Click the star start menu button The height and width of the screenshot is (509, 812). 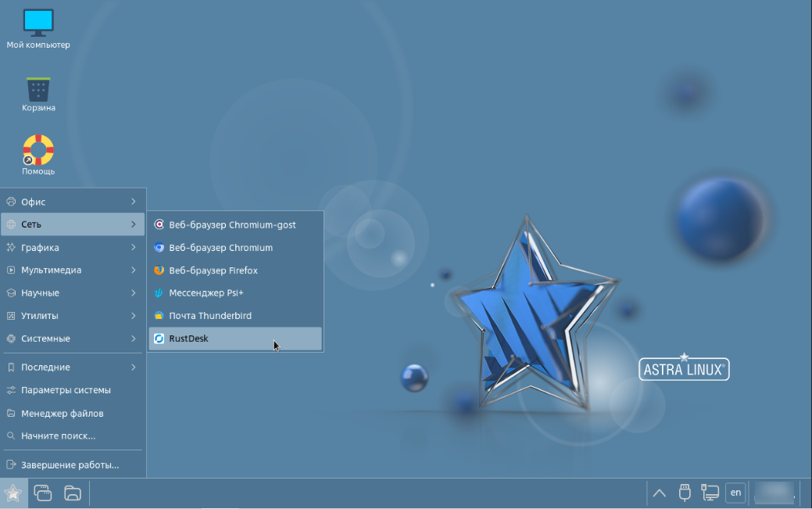pyautogui.click(x=13, y=493)
